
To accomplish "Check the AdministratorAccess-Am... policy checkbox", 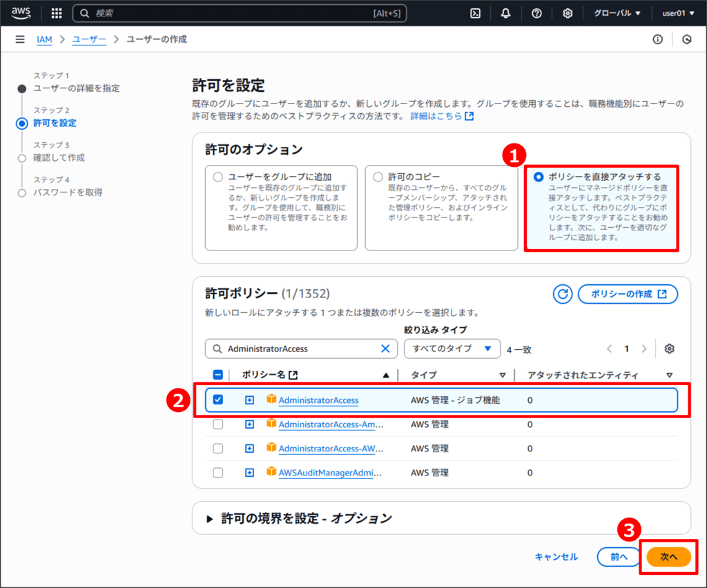I will (217, 424).
